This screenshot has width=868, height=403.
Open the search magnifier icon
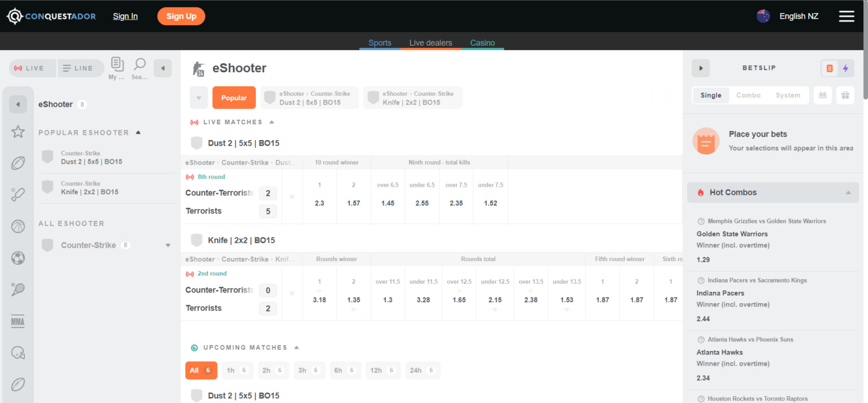pos(140,64)
